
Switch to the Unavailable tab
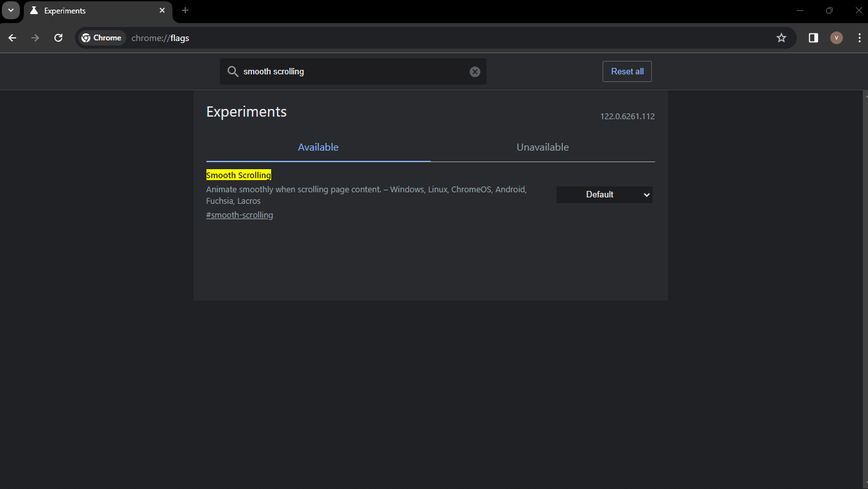[x=542, y=147]
